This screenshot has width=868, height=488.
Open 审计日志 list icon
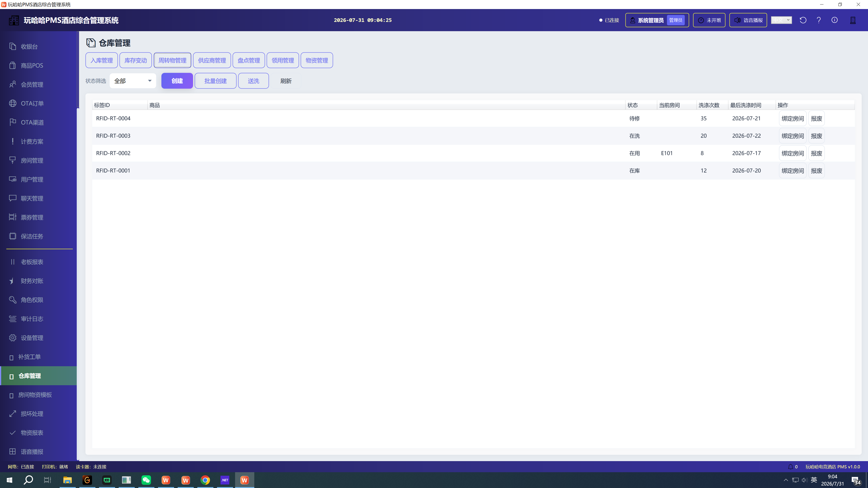[12, 319]
